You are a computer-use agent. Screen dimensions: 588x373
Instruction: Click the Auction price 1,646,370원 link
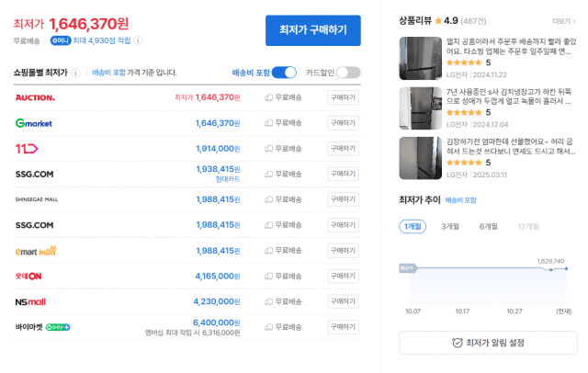click(216, 96)
